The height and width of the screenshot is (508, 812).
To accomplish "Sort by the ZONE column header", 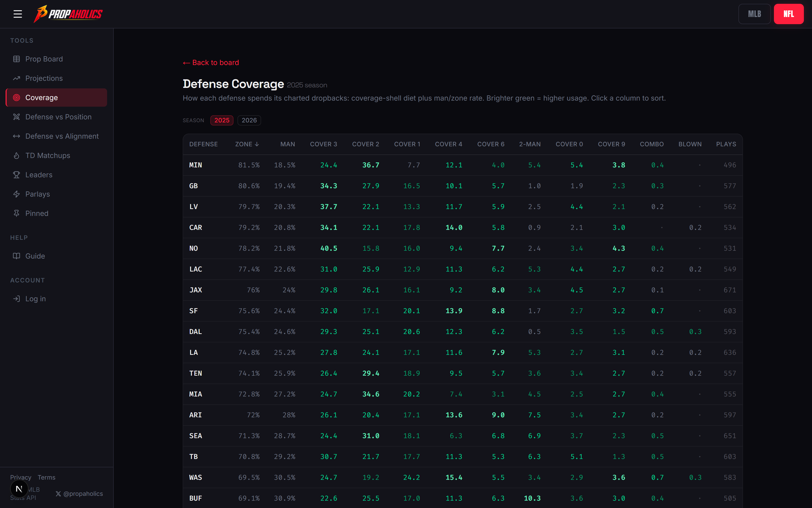I will pos(247,144).
